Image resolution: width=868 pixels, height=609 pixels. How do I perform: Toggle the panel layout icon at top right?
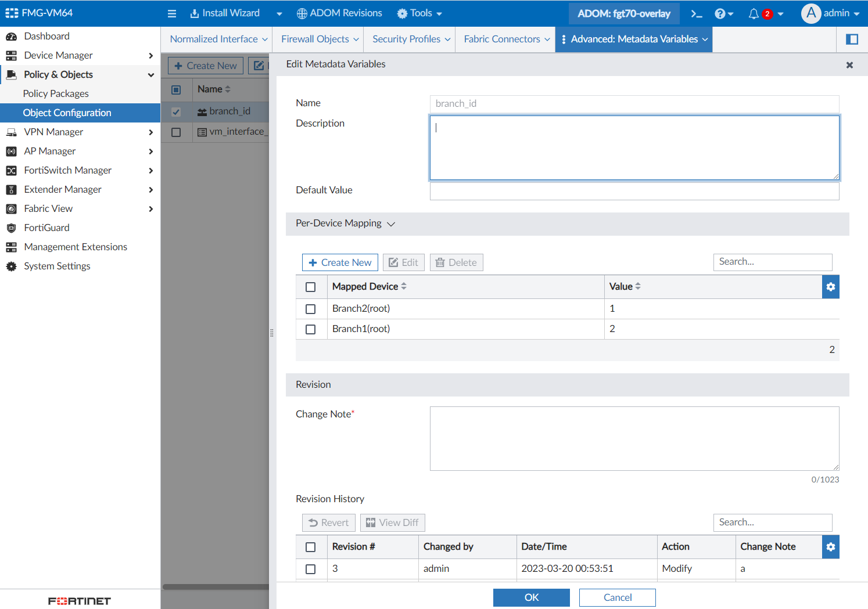click(852, 39)
